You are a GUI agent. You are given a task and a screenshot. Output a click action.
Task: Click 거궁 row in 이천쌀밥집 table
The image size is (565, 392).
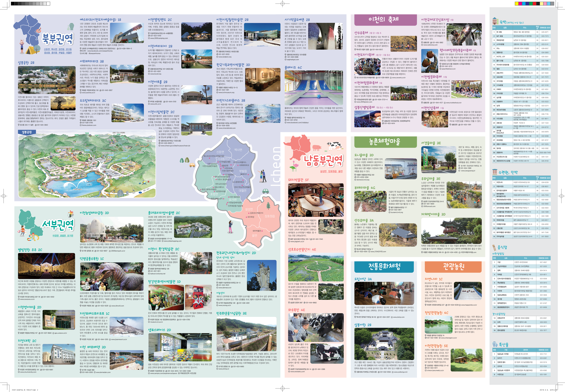tap(521, 262)
